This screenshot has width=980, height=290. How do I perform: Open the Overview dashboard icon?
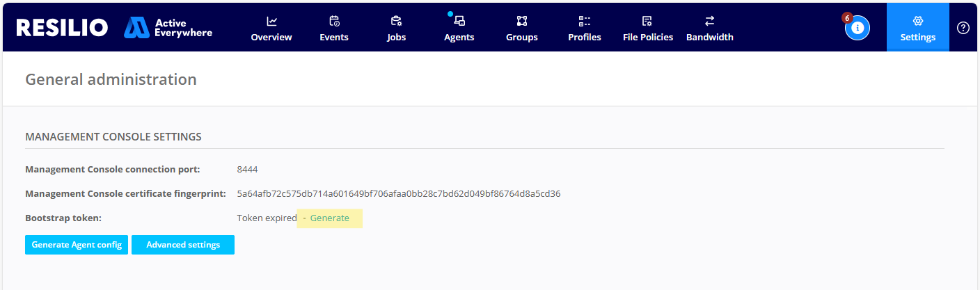coord(271,22)
